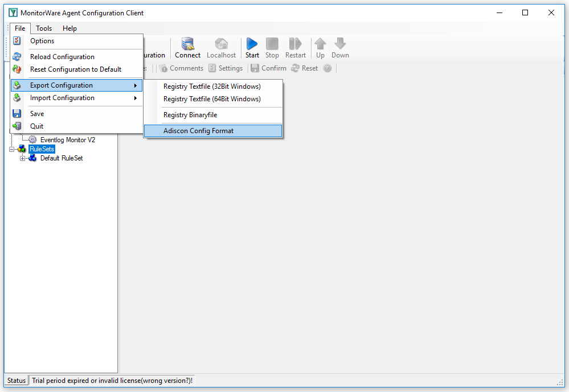Viewport: 569px width, 392px height.
Task: Click the Settings clipboard icon
Action: (212, 68)
